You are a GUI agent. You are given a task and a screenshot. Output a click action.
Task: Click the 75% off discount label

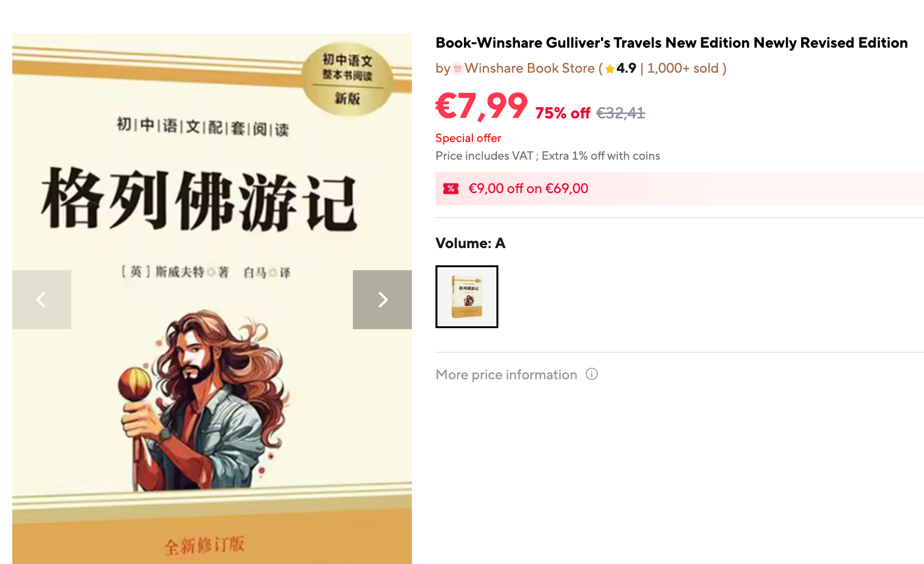562,113
